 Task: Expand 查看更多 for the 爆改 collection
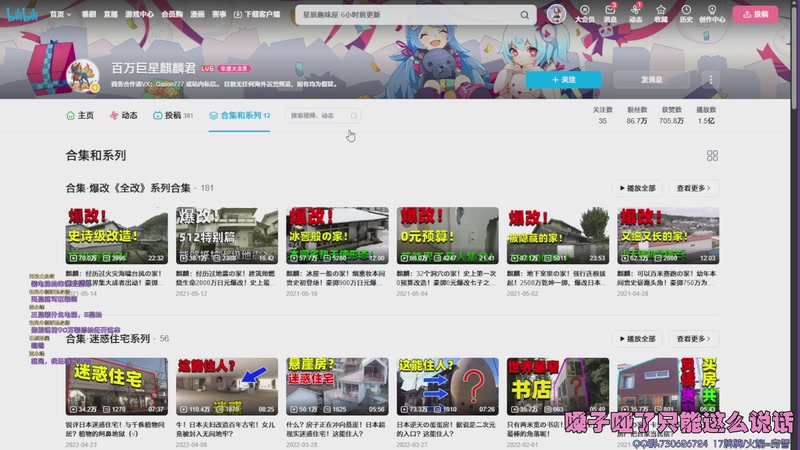(x=693, y=188)
